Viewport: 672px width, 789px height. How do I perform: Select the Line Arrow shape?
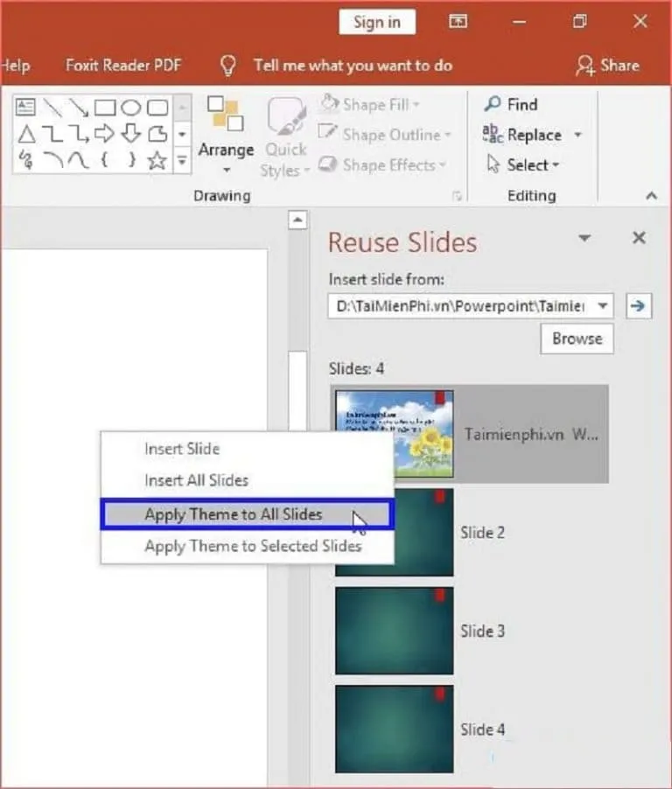[79, 108]
